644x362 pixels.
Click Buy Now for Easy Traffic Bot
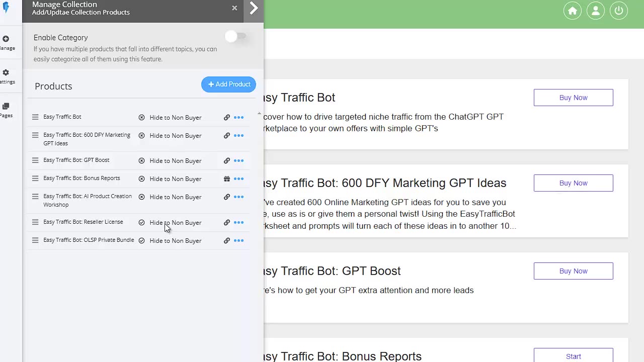[x=574, y=98]
